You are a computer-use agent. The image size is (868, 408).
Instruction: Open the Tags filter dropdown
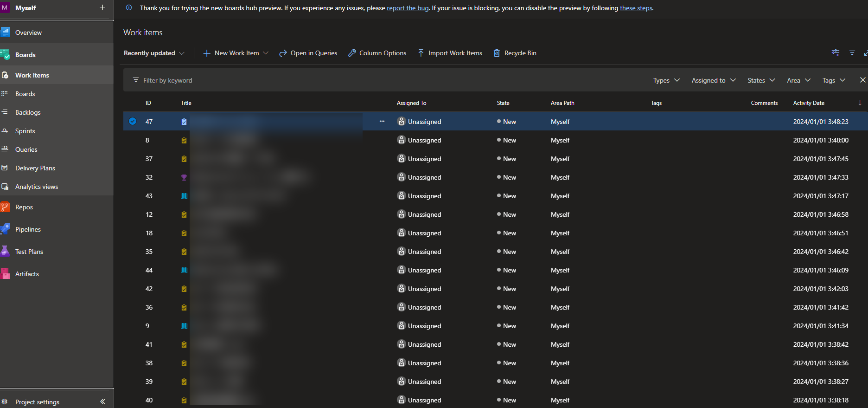tap(834, 80)
